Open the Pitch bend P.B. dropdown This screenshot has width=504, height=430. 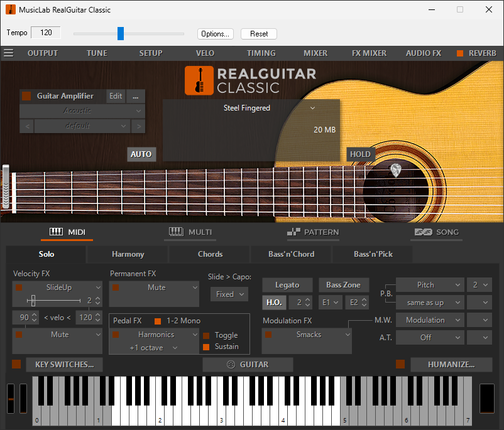[430, 285]
